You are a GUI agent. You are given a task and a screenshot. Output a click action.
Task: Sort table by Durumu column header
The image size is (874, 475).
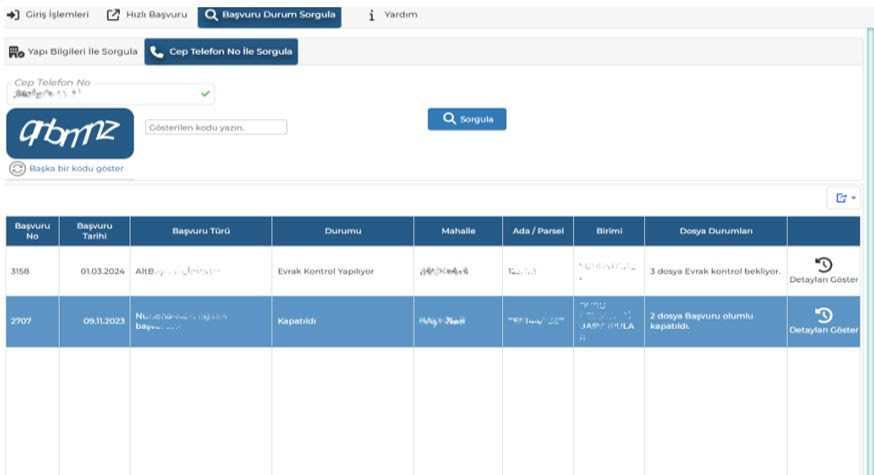[x=343, y=231]
